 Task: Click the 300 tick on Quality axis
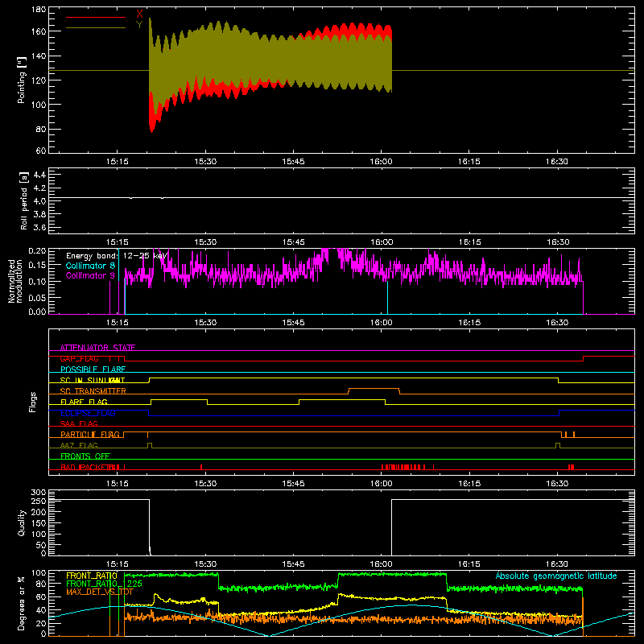tap(39, 493)
